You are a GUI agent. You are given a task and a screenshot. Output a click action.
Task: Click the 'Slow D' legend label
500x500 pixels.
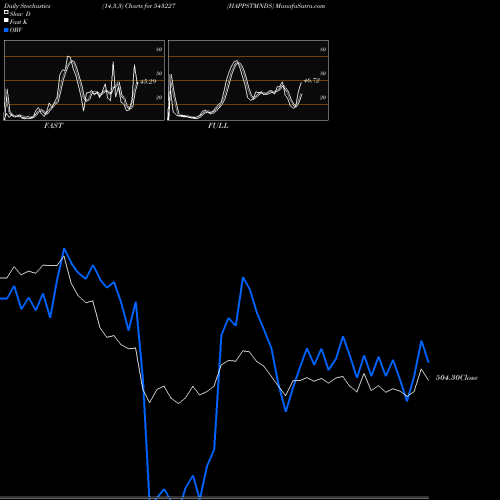coord(20,14)
